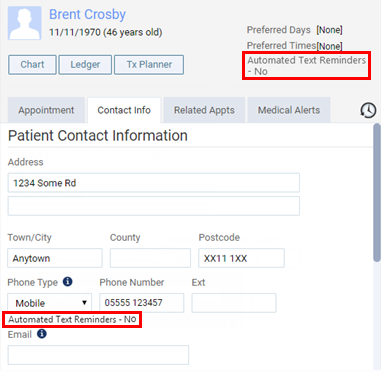This screenshot has height=372, width=381.
Task: Select the Contact Info tab
Action: 124,110
